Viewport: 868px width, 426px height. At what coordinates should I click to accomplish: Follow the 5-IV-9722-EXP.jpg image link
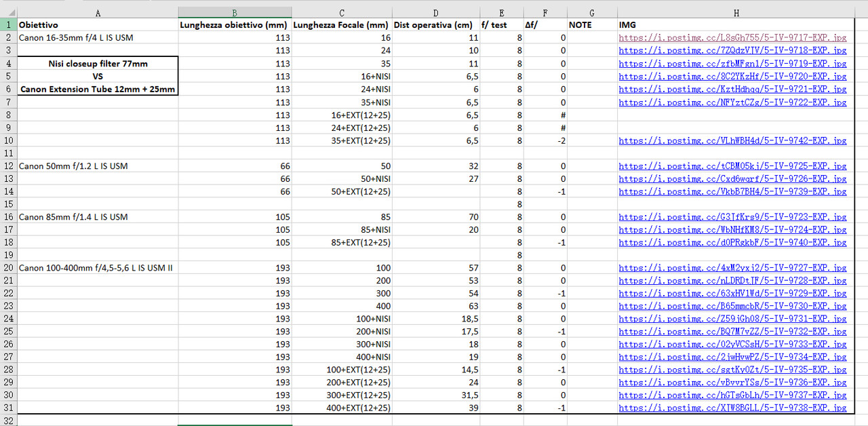tap(732, 102)
